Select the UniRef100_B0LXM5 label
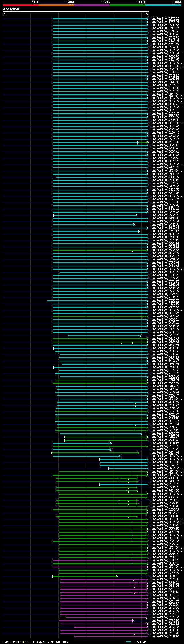Image resolution: width=184 pixels, height=644 pixels. tap(165, 336)
